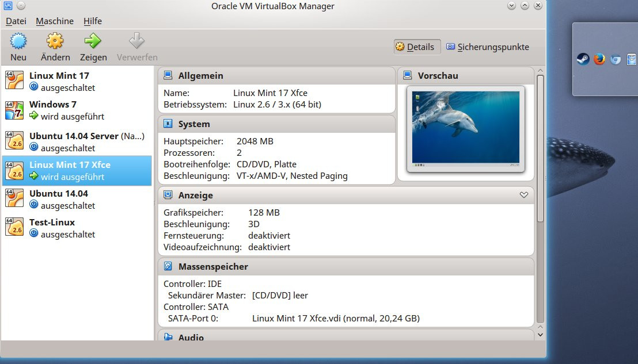The width and height of the screenshot is (638, 364).
Task: Minimize the VirtualBox Manager window
Action: pyautogui.click(x=512, y=6)
